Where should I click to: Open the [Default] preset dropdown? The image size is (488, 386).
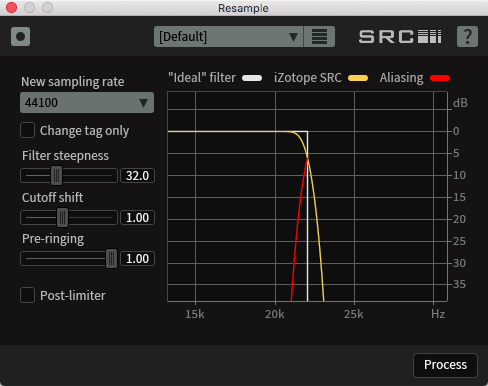[229, 36]
